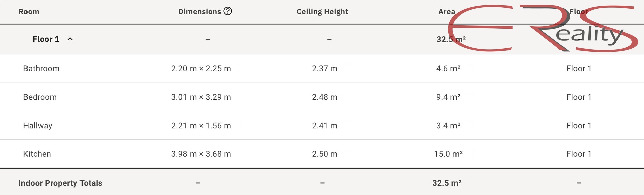Collapse Floor 1 section with chevron
The height and width of the screenshot is (195, 644).
tap(70, 39)
